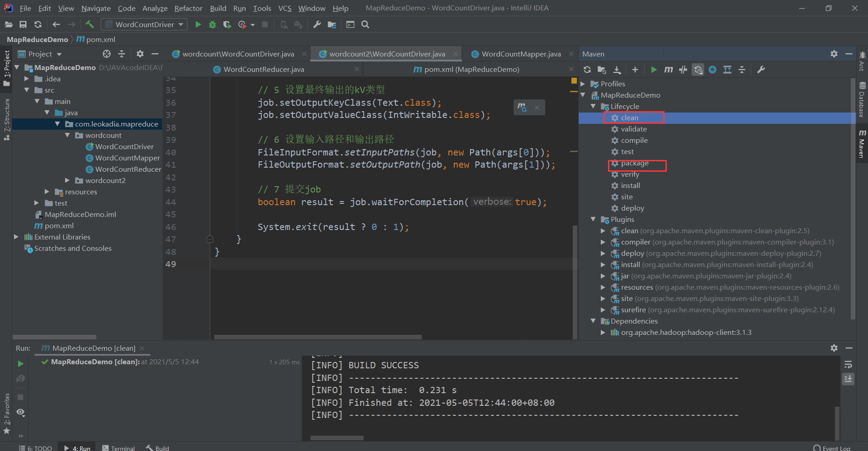This screenshot has width=868, height=451.
Task: Open the Refactor menu
Action: 188,8
